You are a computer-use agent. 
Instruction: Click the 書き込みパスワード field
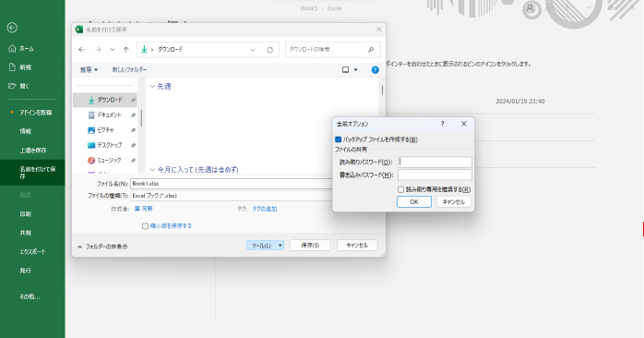click(x=435, y=175)
